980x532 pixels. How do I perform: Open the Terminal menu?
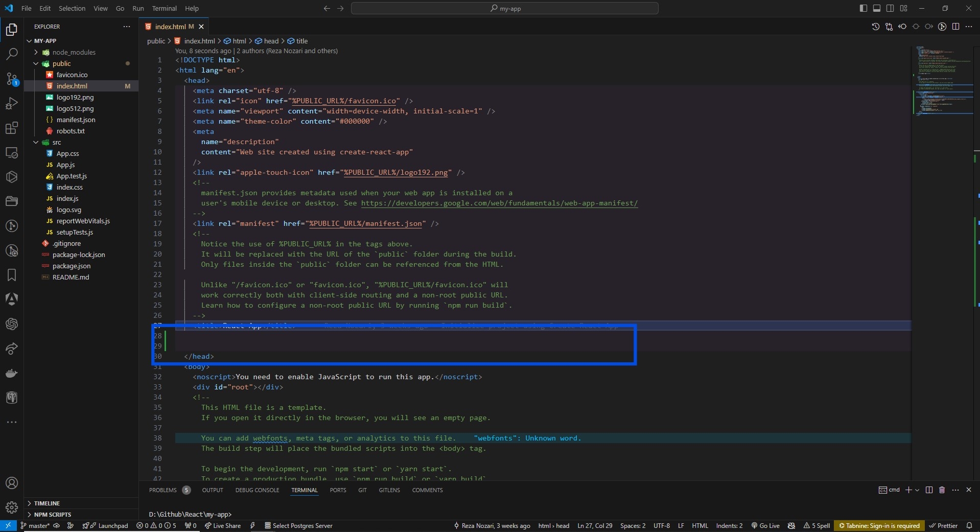point(164,8)
